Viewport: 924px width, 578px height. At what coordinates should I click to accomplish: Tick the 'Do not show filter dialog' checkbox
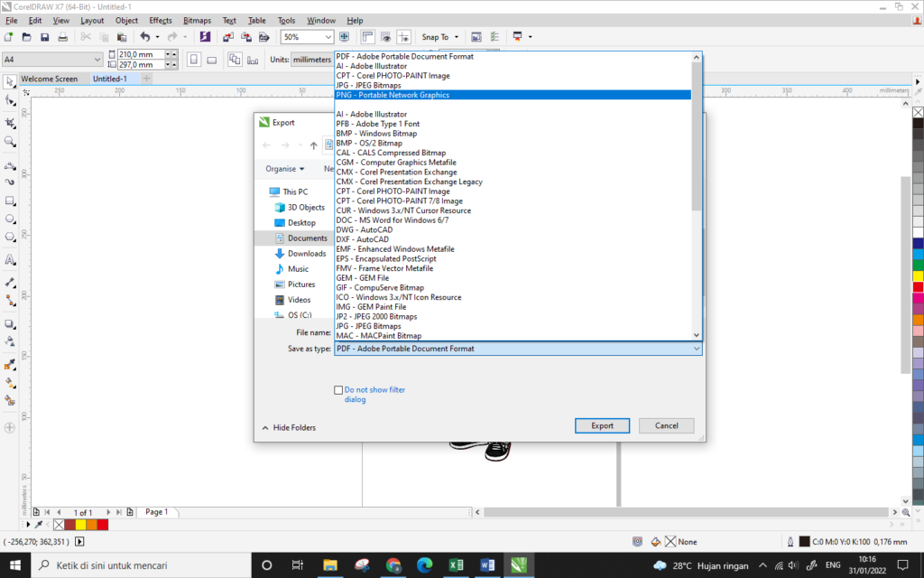tap(338, 390)
